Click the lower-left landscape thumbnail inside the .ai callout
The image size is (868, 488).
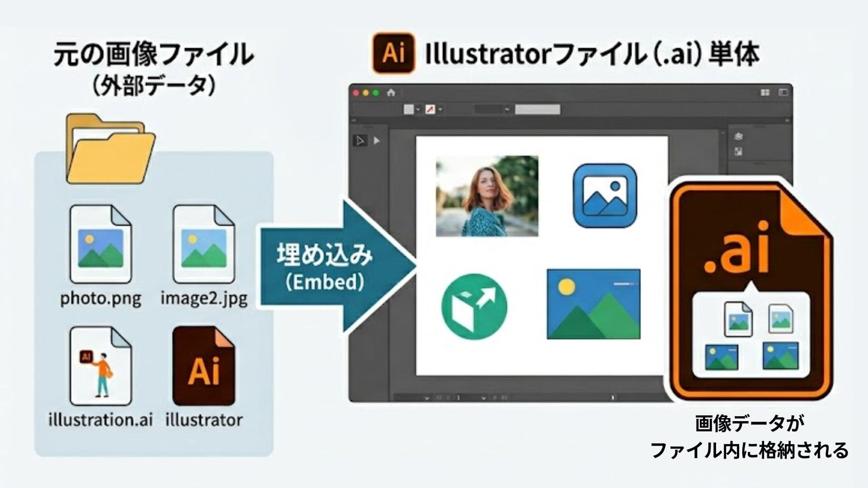pyautogui.click(x=722, y=357)
